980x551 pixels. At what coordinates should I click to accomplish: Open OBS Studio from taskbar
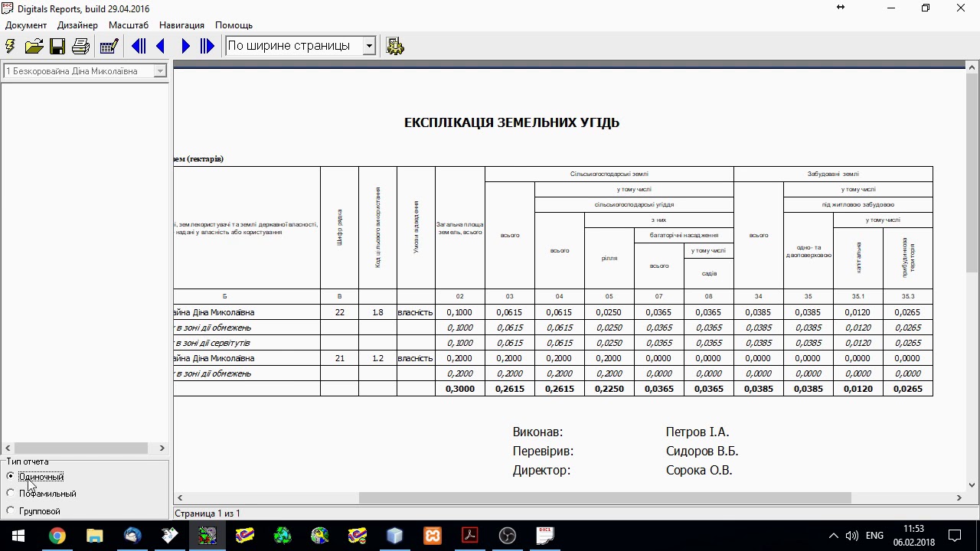[507, 536]
